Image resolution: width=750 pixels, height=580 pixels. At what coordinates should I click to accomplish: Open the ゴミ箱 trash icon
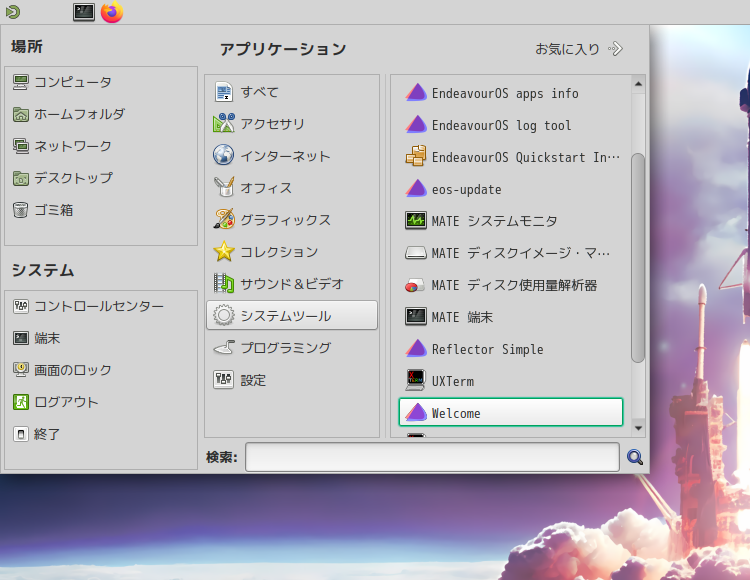coord(21,210)
